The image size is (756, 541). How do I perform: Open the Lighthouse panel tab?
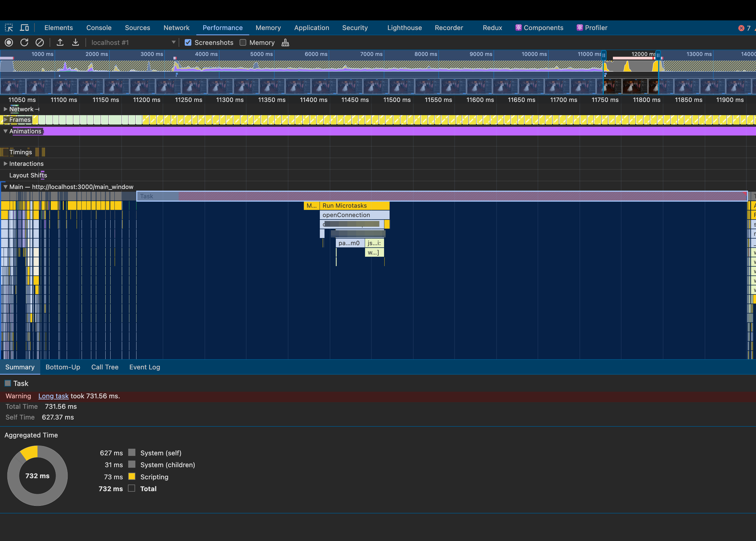coord(404,28)
